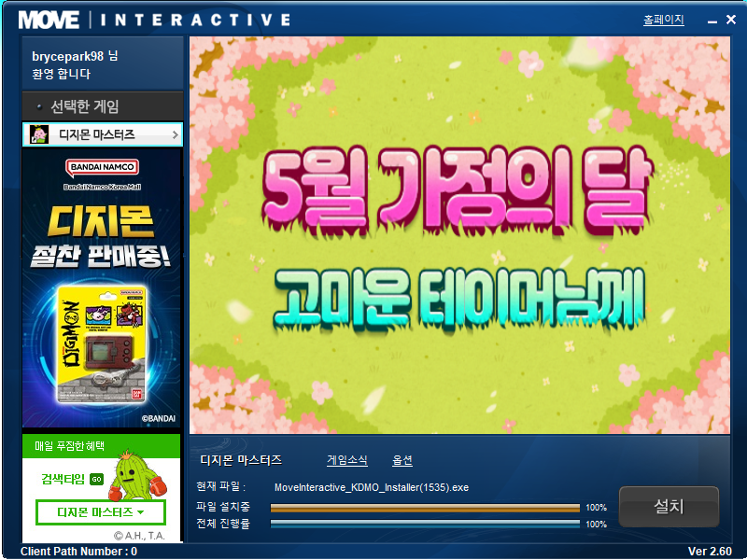Viewport: 747px width, 560px height.
Task: Click the 5월 가정의 달 event banner
Action: (459, 235)
